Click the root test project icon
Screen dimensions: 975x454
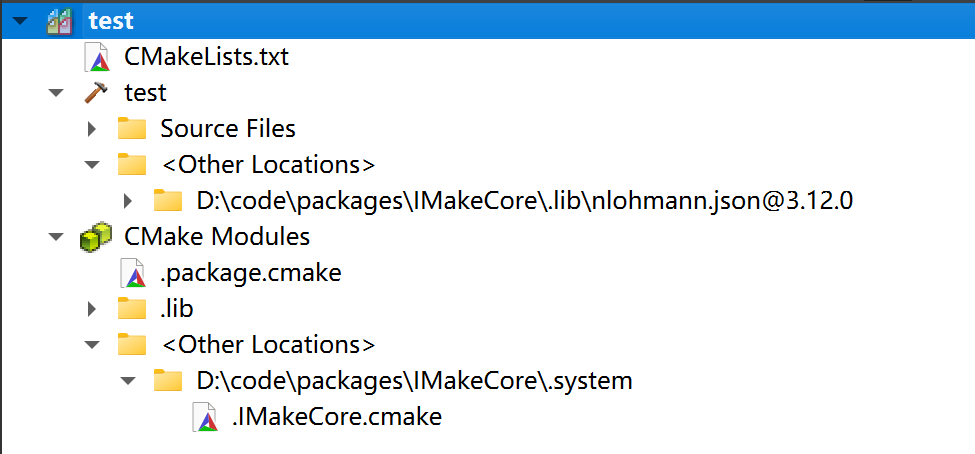pos(60,21)
